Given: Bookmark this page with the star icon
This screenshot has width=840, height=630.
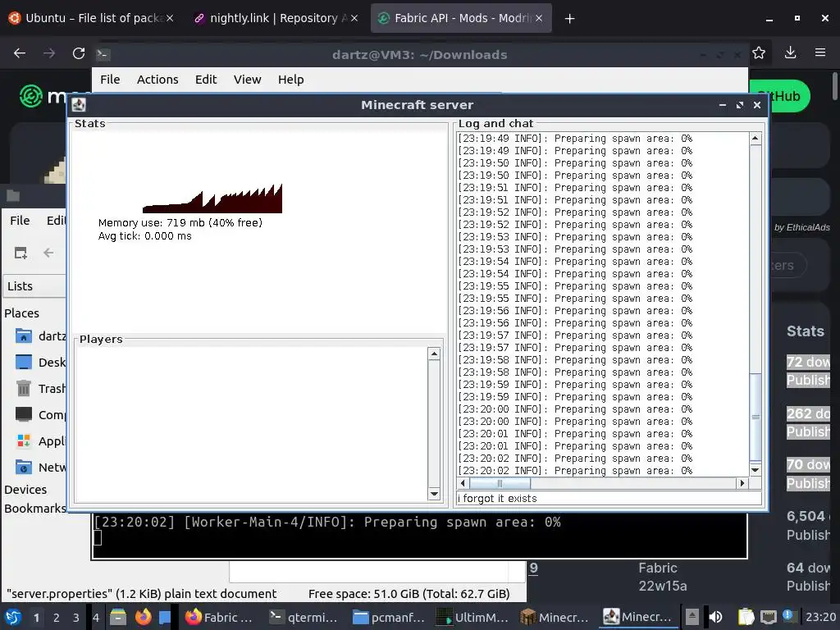Looking at the screenshot, I should (x=759, y=52).
